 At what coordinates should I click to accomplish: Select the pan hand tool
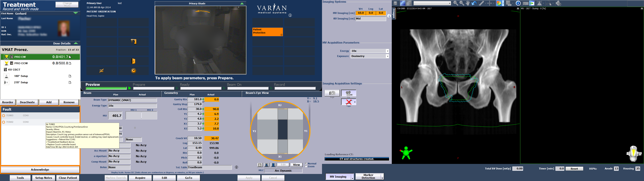tap(468, 3)
